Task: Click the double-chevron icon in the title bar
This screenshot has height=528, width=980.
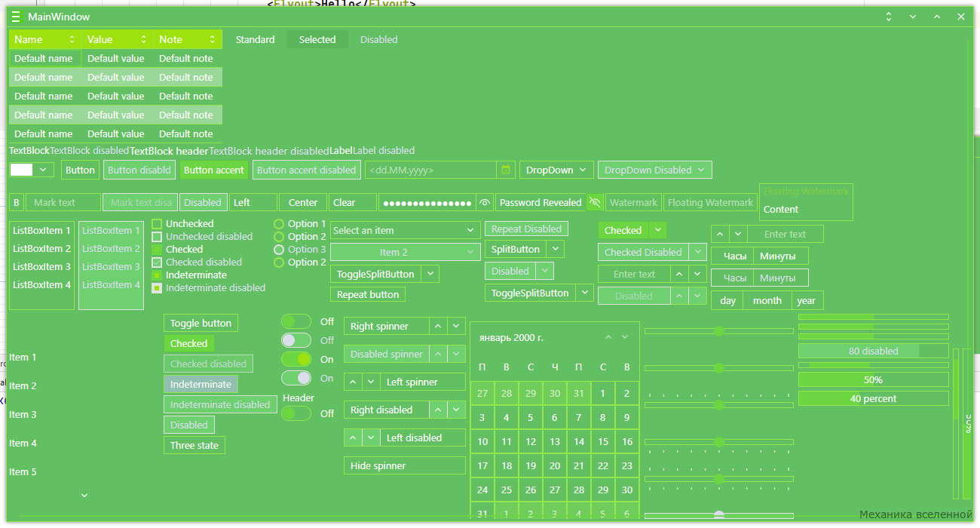Action: pos(889,17)
